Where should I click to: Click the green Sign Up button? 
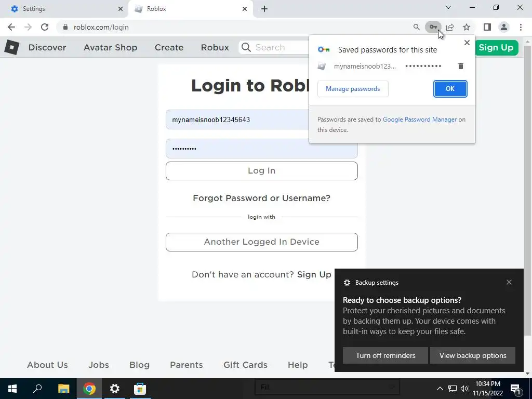(x=497, y=47)
